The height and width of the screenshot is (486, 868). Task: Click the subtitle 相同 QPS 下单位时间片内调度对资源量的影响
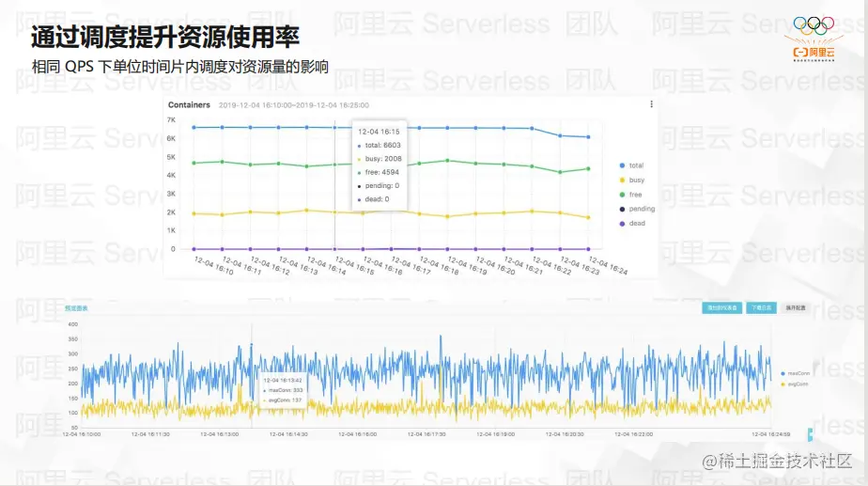[x=180, y=67]
